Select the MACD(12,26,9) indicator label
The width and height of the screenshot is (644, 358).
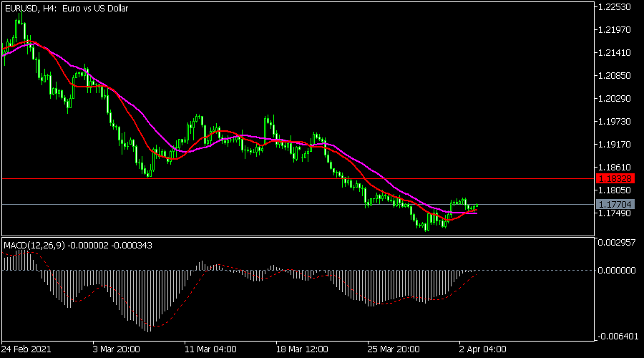(x=34, y=246)
